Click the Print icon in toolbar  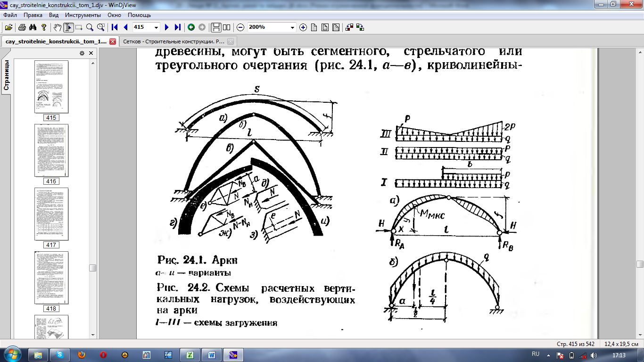coord(22,27)
